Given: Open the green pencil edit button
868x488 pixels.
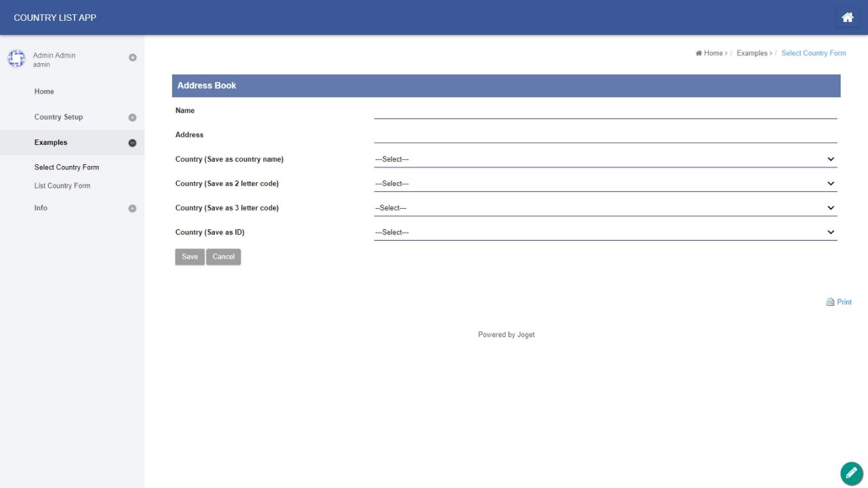Looking at the screenshot, I should 851,473.
